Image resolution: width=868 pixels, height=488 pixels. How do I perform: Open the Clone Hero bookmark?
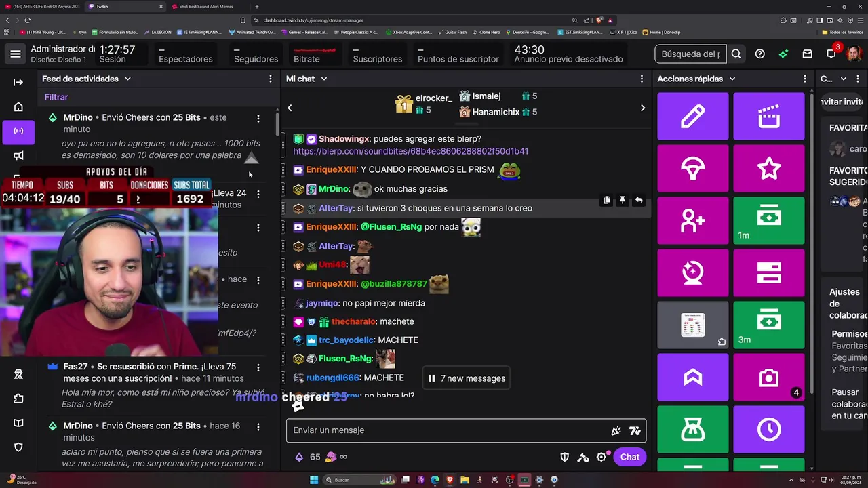pyautogui.click(x=486, y=32)
